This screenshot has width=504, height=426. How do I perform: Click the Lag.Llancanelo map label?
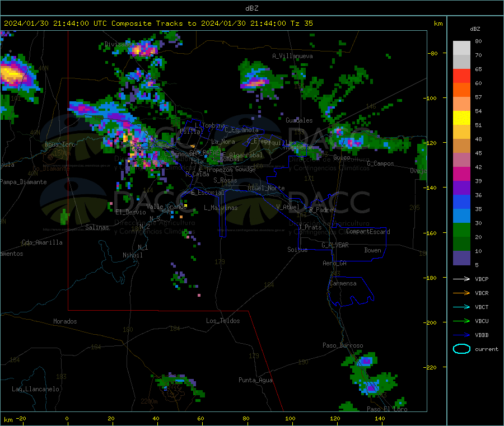pyautogui.click(x=36, y=389)
